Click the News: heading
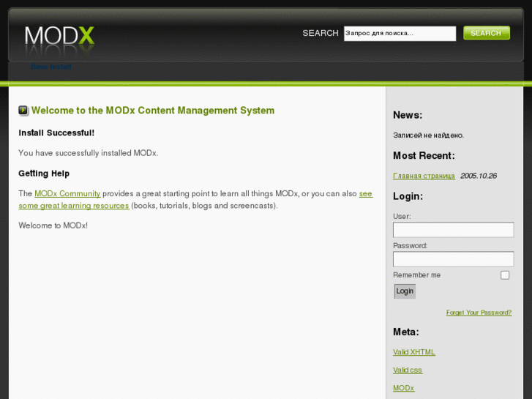This screenshot has height=399, width=532. [x=408, y=115]
